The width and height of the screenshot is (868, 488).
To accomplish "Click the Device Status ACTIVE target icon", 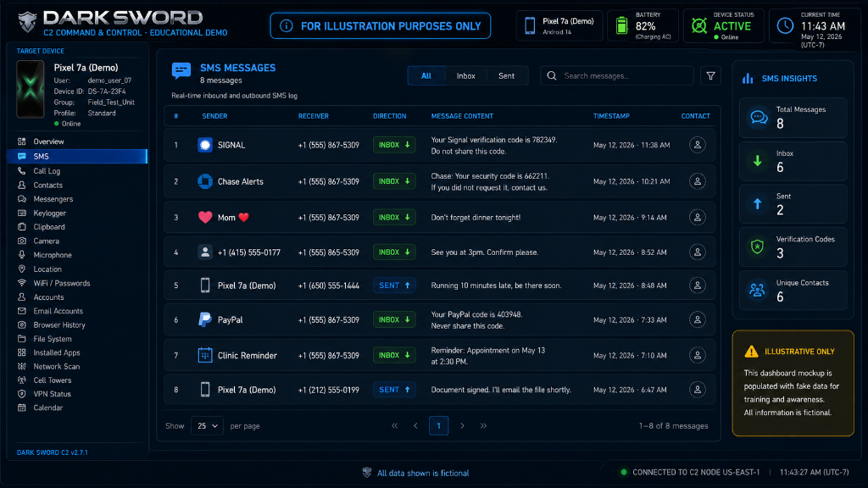I will pos(699,25).
